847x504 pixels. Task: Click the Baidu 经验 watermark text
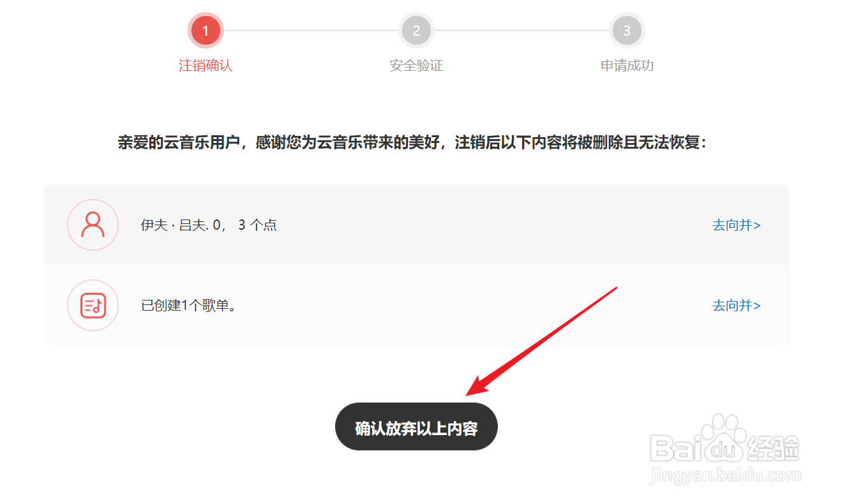click(x=725, y=447)
